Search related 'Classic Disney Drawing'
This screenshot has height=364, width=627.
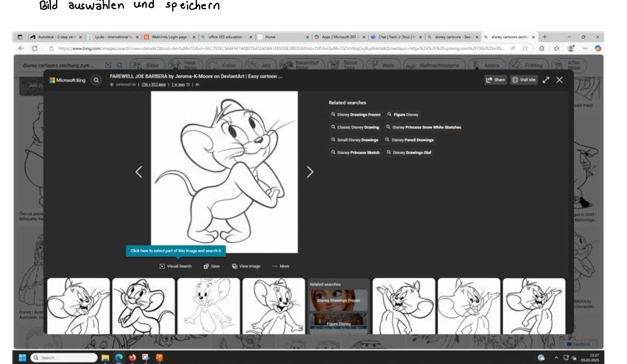coord(355,127)
